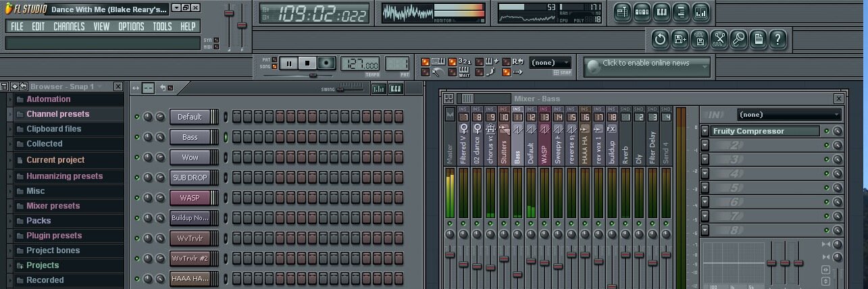Click the one-click recording microphone icon
Screen dimensions: 868x289
pyautogui.click(x=738, y=39)
